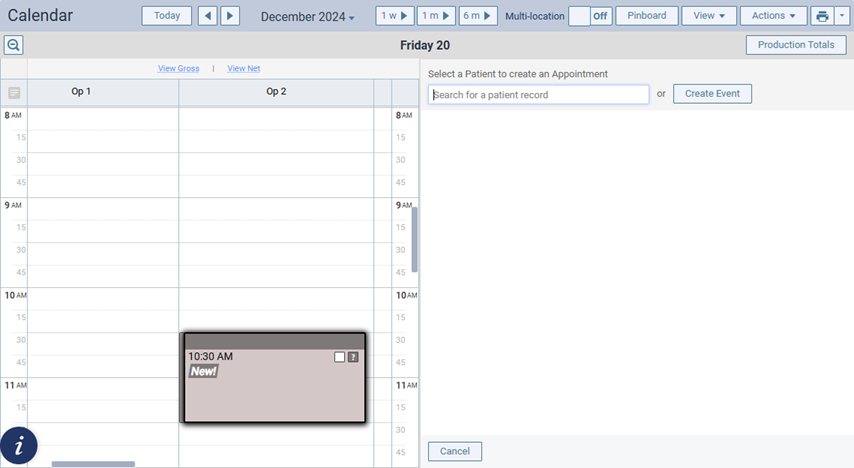Go to next day with right arrow
This screenshot has width=854, height=468.
(230, 16)
